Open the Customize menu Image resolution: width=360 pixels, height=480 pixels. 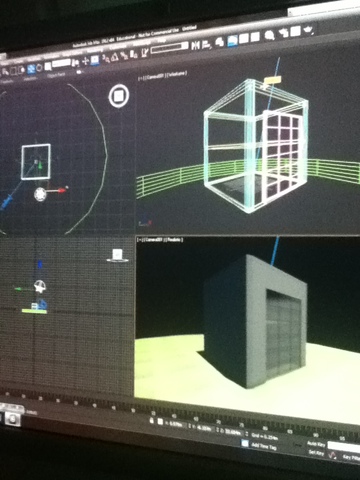coord(117,48)
